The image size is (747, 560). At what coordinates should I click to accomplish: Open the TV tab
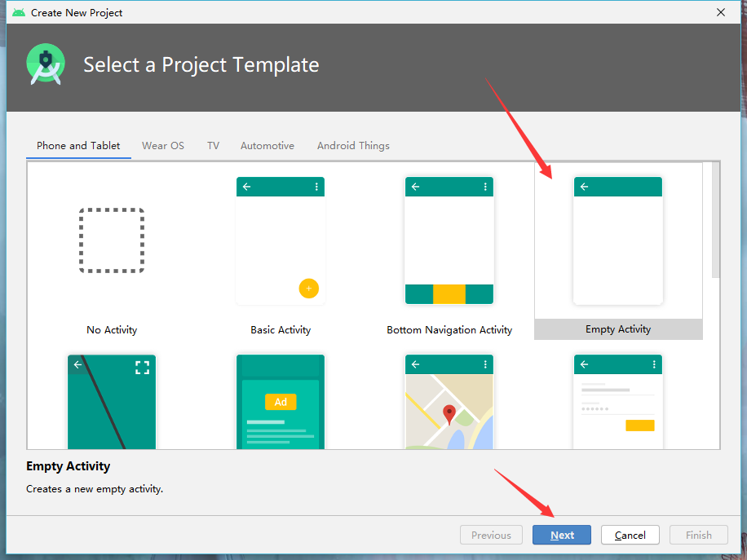(213, 146)
